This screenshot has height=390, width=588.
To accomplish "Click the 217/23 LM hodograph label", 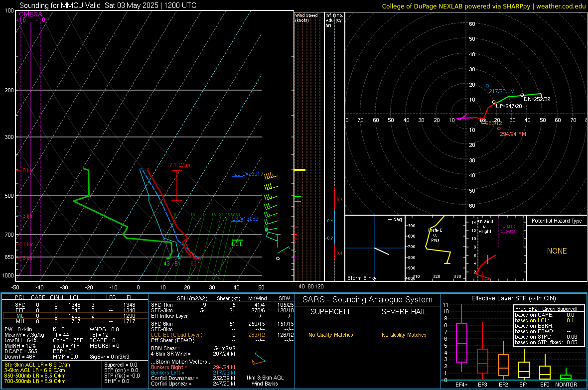I will (x=502, y=92).
